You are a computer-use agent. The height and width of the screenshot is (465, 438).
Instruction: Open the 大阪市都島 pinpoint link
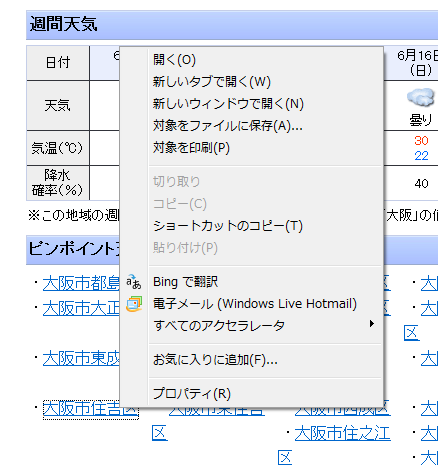pyautogui.click(x=81, y=283)
